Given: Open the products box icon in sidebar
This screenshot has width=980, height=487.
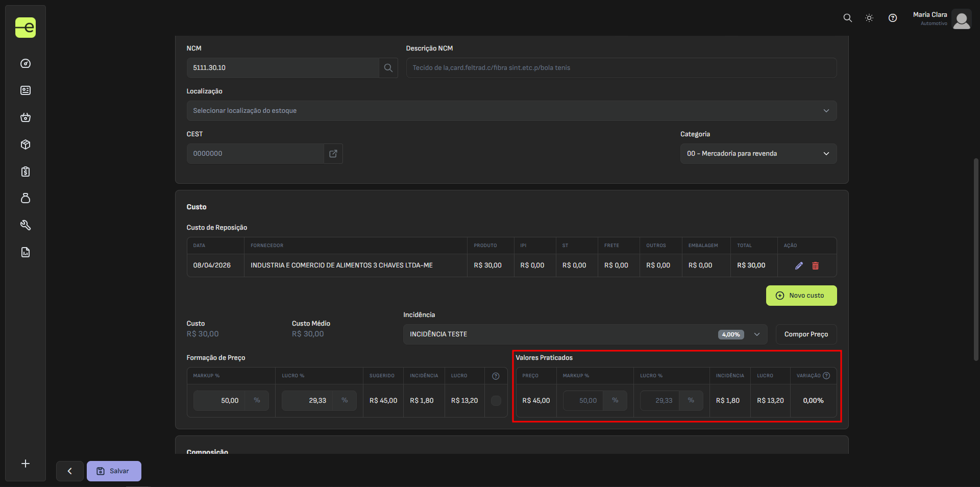Looking at the screenshot, I should 26,144.
